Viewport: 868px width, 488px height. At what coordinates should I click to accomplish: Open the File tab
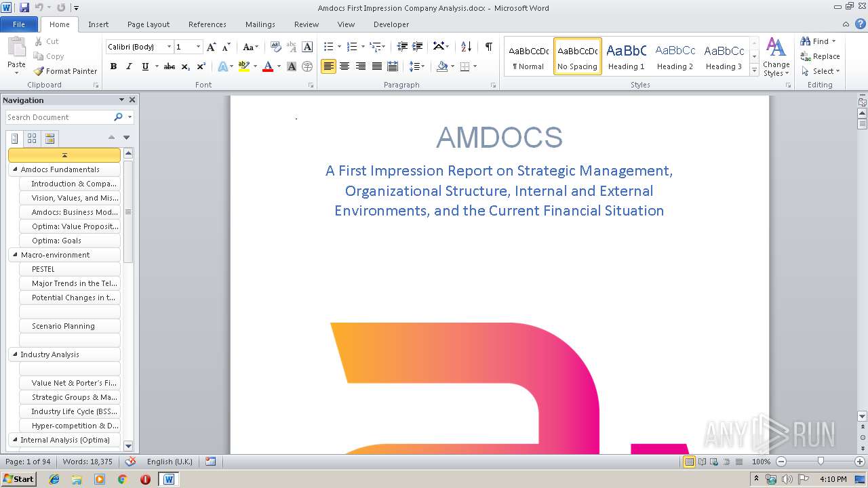[19, 24]
